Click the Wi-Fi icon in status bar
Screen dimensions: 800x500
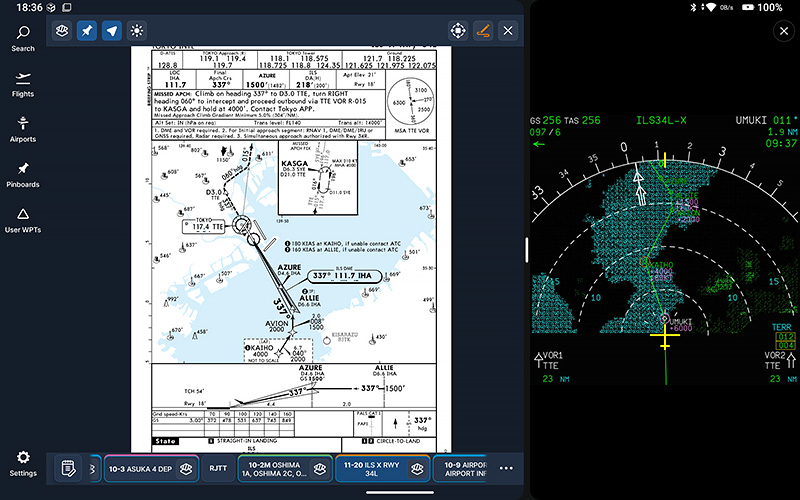(709, 7)
